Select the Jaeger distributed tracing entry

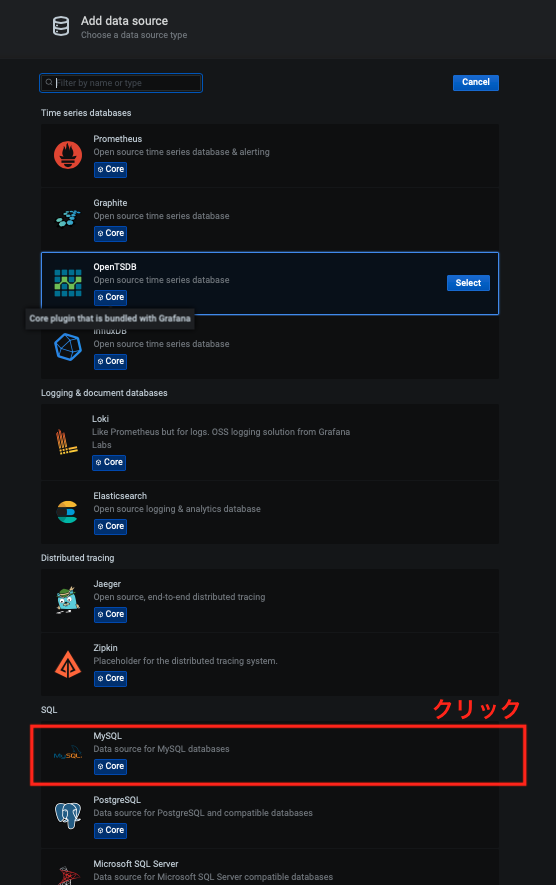pos(270,601)
